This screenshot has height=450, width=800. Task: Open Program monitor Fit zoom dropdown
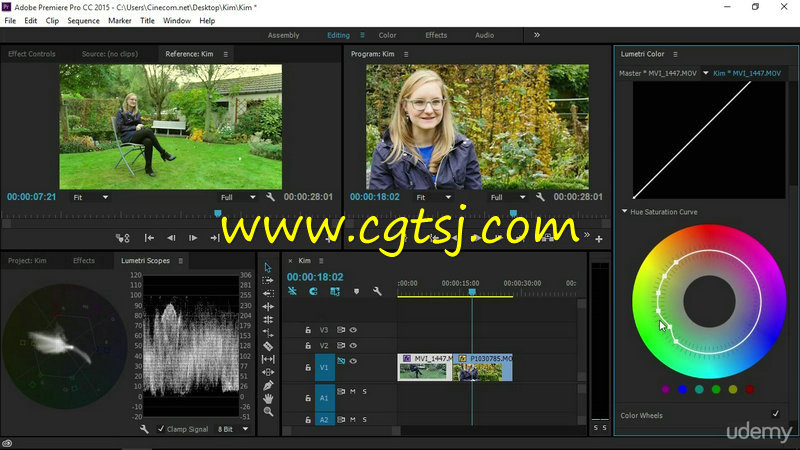tap(433, 197)
